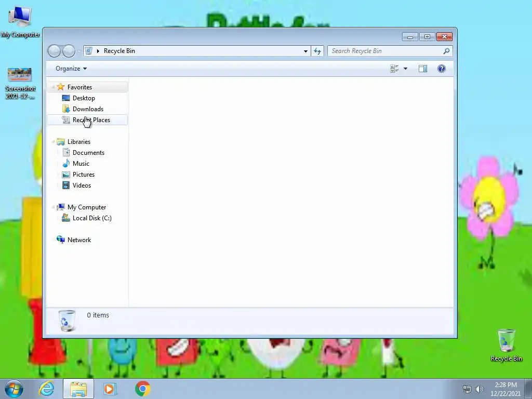Open Local Disk (C:)
532x399 pixels.
point(92,218)
